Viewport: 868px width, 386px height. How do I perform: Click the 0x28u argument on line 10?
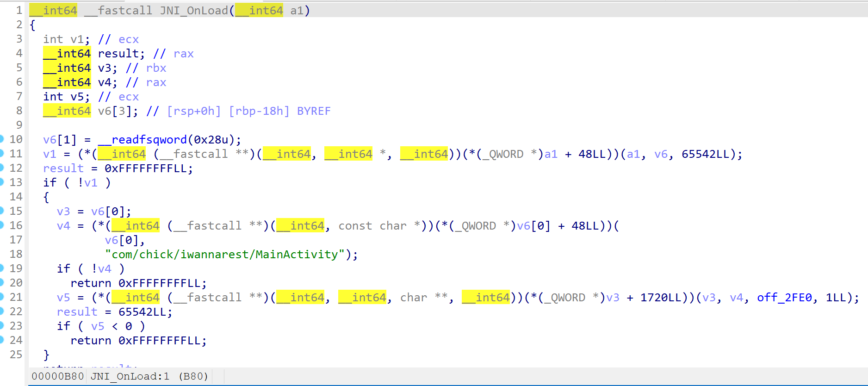[x=211, y=140]
